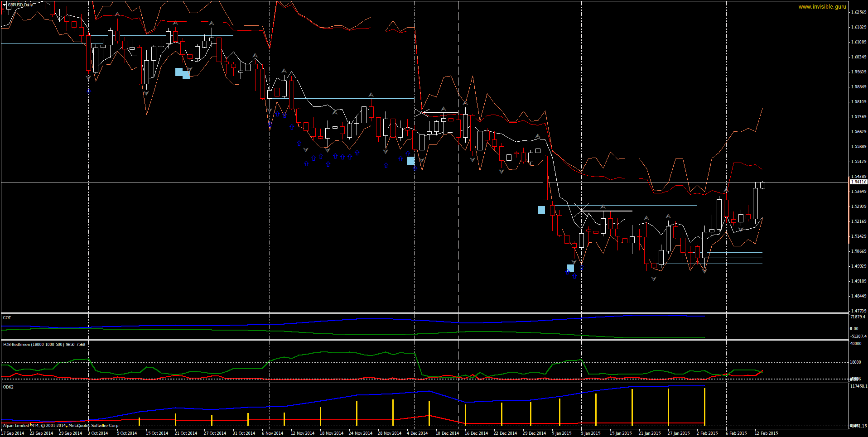Click the 1.53649 price scale label
868x437 pixels.
(x=859, y=192)
